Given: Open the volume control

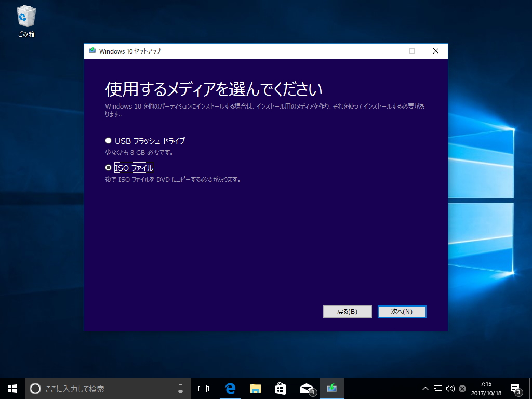Looking at the screenshot, I should click(449, 388).
